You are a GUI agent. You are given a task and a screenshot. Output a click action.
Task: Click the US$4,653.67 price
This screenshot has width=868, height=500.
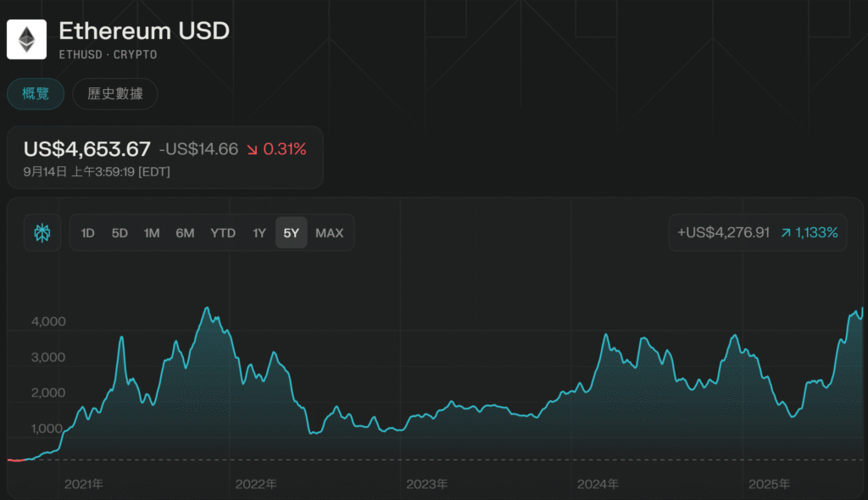[87, 149]
